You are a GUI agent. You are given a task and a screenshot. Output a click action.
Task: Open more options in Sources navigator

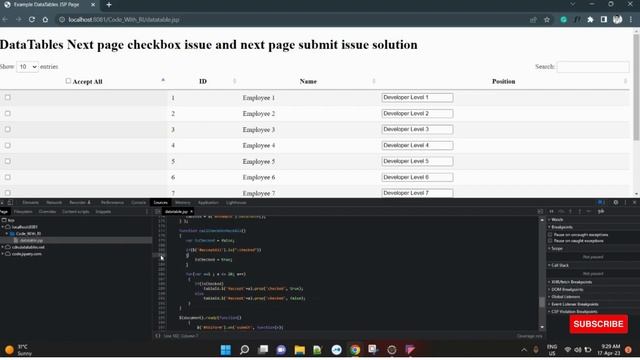(x=147, y=211)
